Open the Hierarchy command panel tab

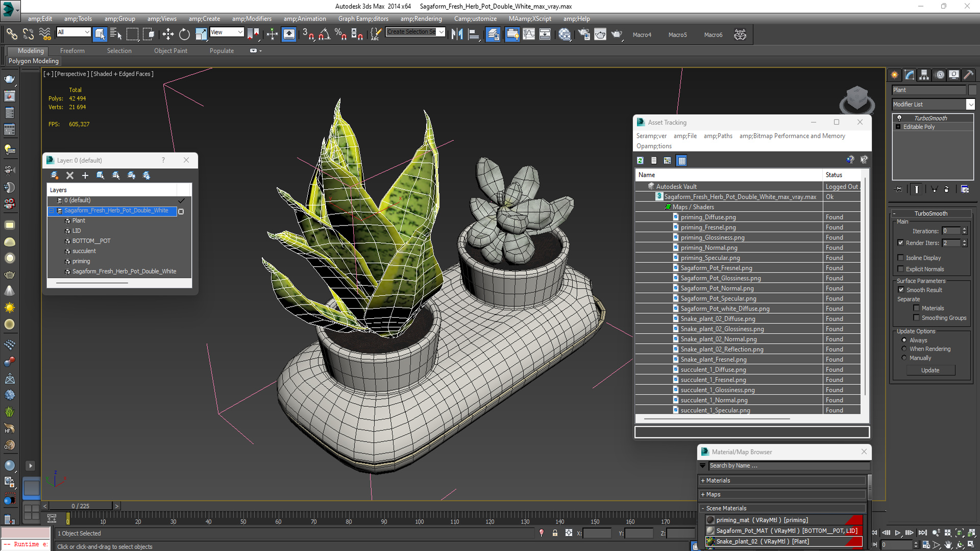coord(924,75)
